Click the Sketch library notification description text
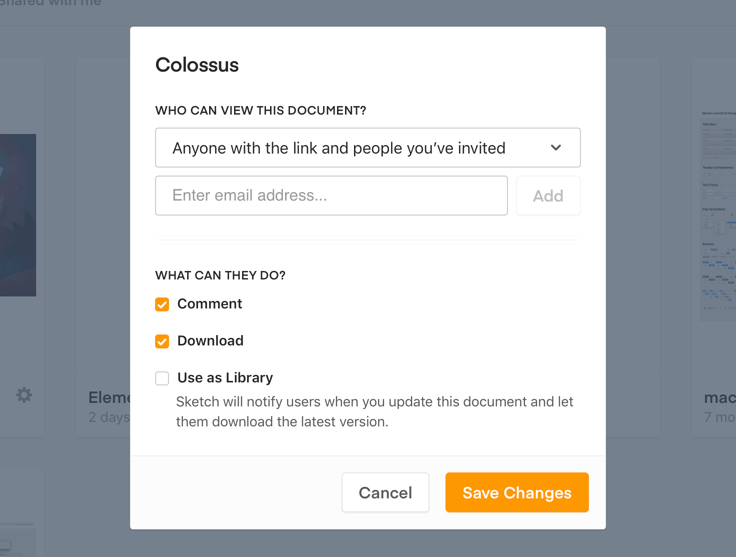The height and width of the screenshot is (557, 736). coord(374,411)
